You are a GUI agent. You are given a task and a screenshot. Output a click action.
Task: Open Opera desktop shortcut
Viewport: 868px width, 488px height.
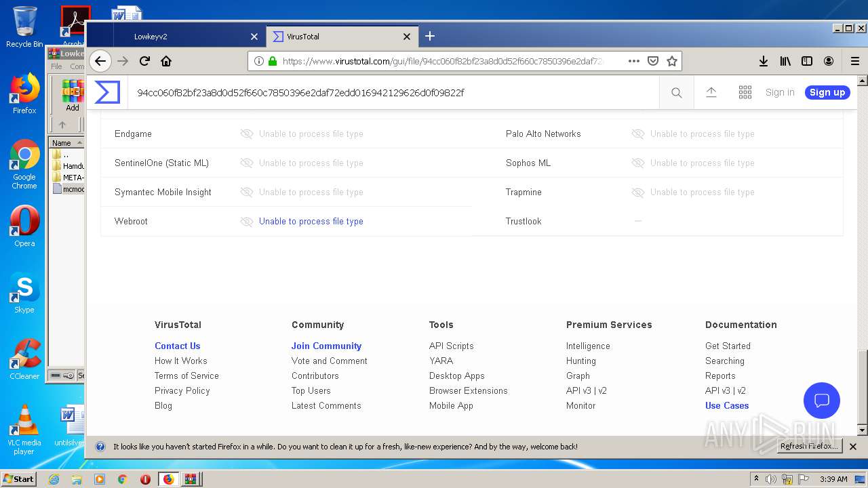coord(24,226)
